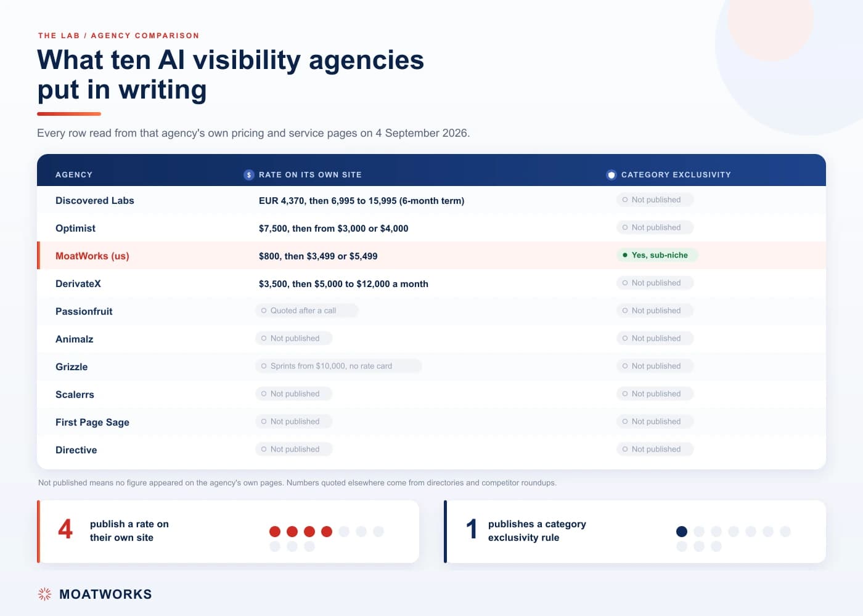This screenshot has height=616, width=863.
Task: Click the navy dot in exclusivity card
Action: coord(682,532)
